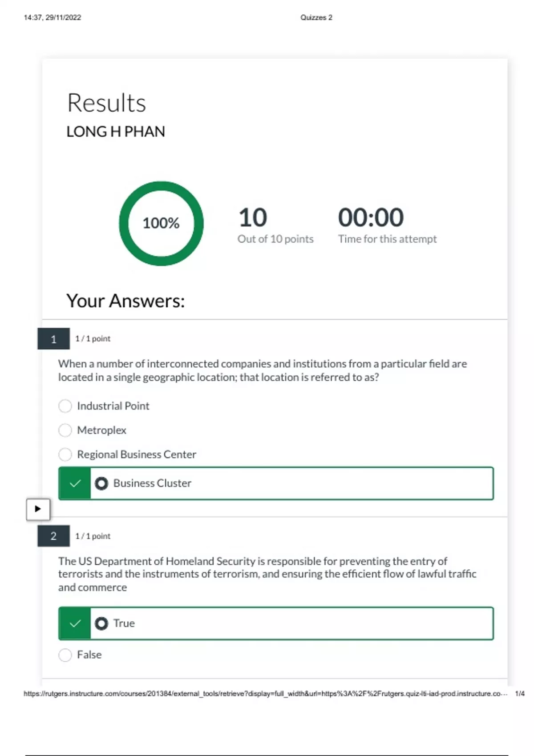Click the 10 points score value
The width and height of the screenshot is (534, 756).
pos(253,217)
